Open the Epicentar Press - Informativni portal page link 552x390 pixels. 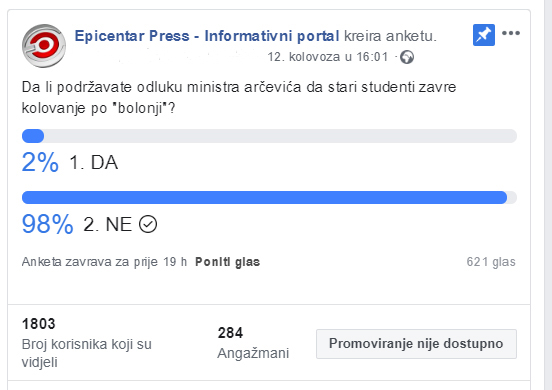[x=207, y=36]
